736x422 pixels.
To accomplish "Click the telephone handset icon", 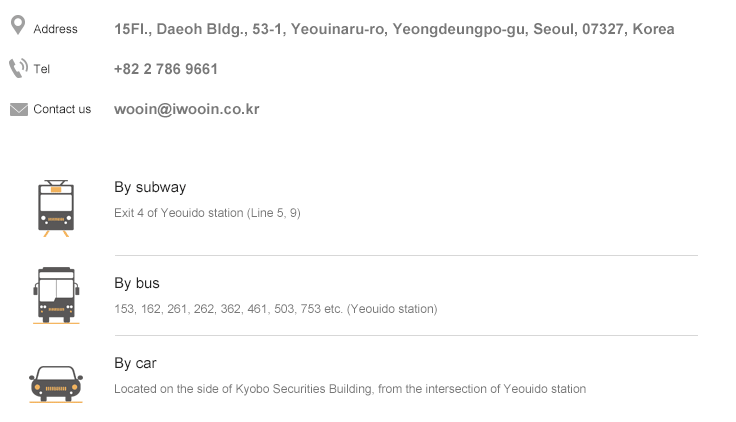I will (x=18, y=68).
